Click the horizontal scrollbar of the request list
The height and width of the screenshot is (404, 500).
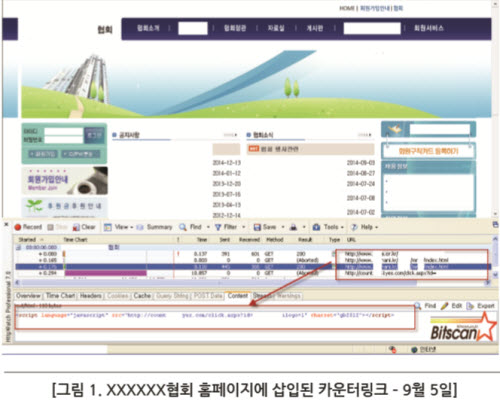pyautogui.click(x=253, y=283)
